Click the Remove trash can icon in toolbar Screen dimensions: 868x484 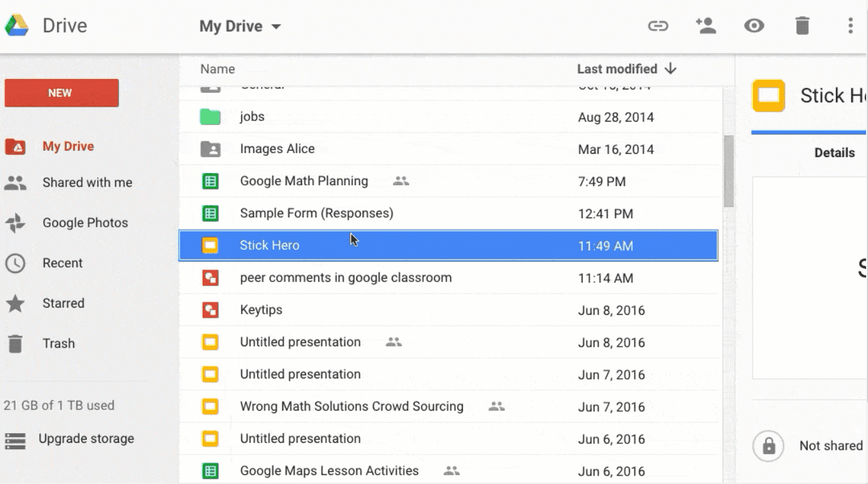tap(802, 26)
